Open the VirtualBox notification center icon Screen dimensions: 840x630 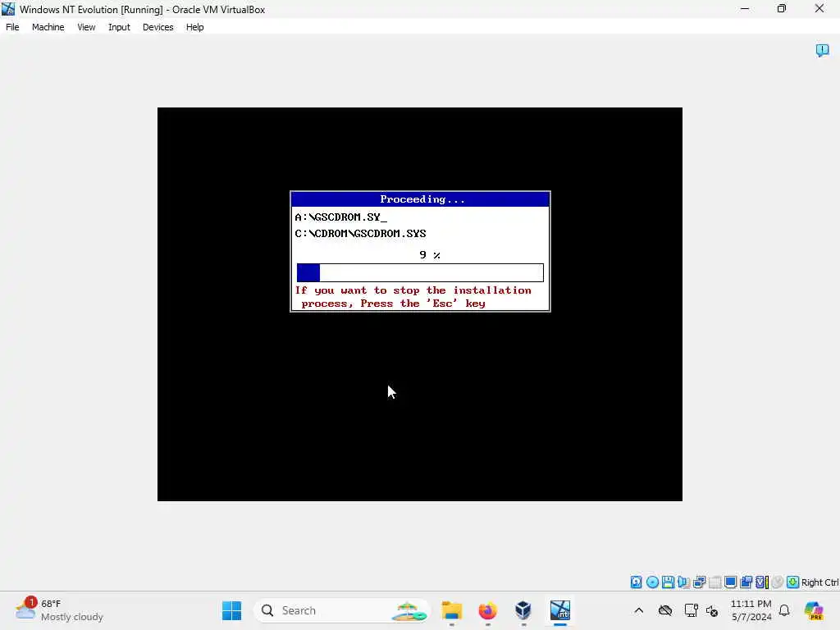click(822, 50)
